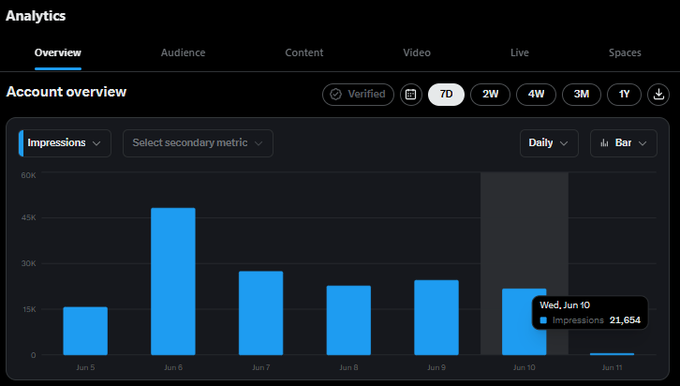
Task: Click the Jun 6 axis label
Action: (173, 367)
